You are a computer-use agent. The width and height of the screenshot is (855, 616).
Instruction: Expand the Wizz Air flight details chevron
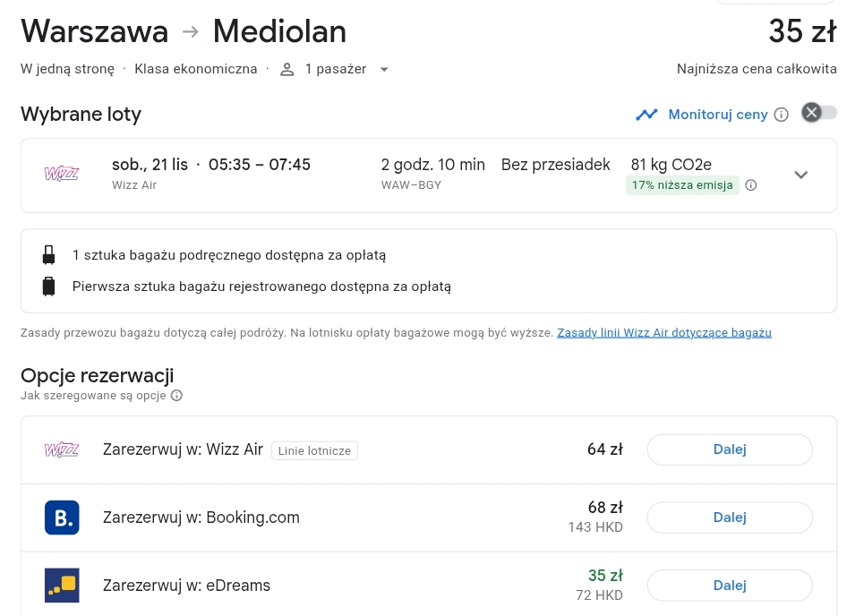click(801, 175)
